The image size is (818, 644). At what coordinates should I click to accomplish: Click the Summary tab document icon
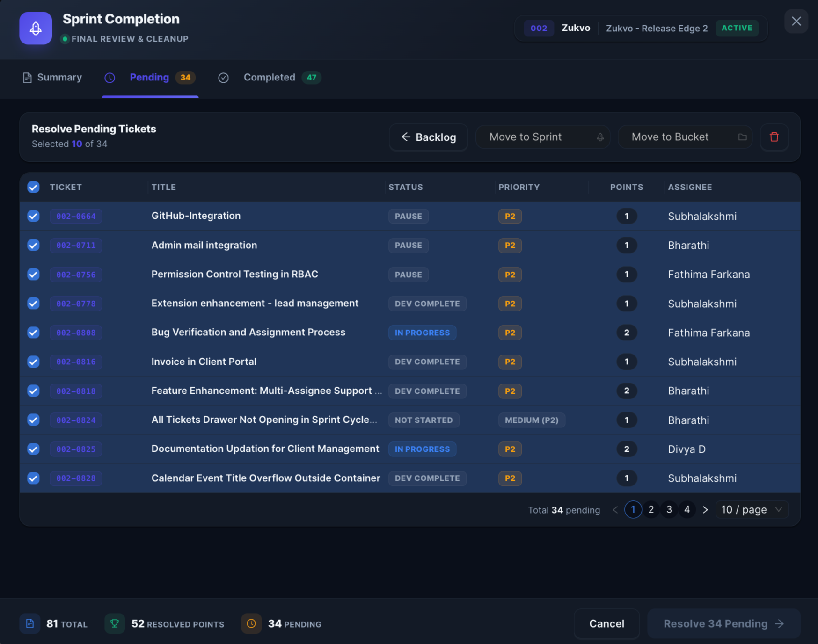tap(27, 78)
